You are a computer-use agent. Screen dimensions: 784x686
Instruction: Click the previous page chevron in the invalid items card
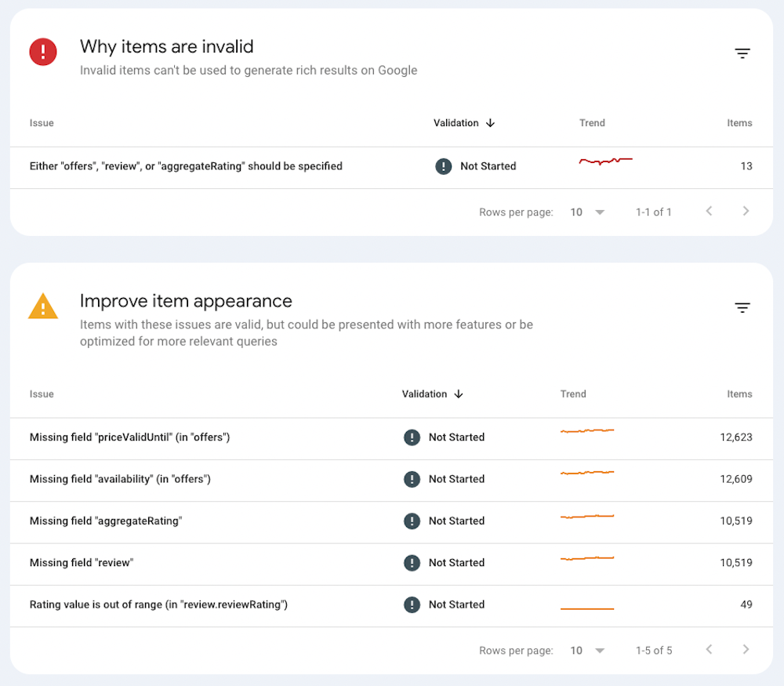[709, 211]
